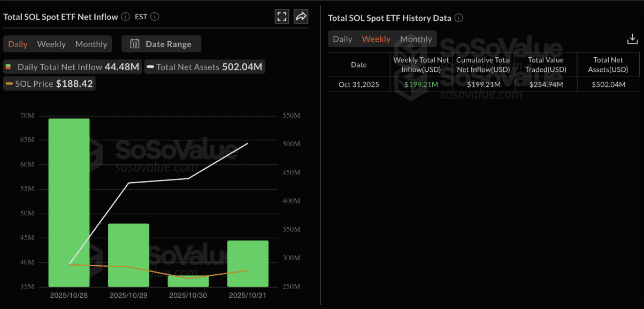Image resolution: width=644 pixels, height=309 pixels.
Task: Open the chart in fullscreen mode
Action: [282, 17]
